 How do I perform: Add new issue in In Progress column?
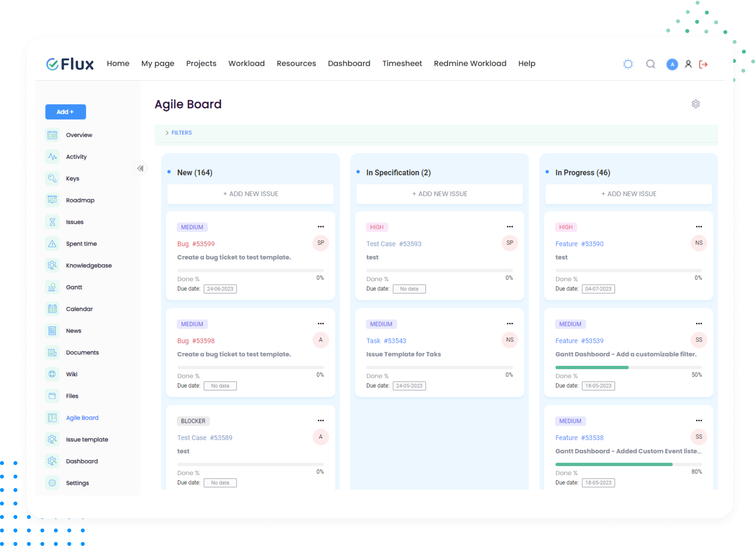tap(628, 194)
